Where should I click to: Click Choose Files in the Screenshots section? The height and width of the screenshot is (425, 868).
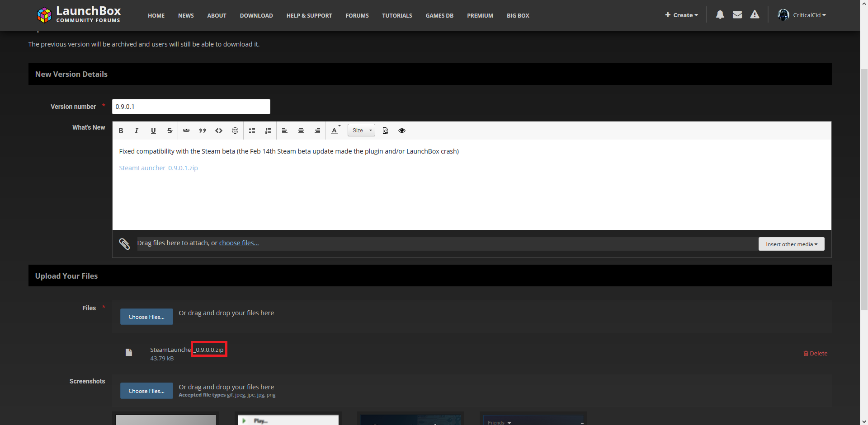tap(146, 391)
